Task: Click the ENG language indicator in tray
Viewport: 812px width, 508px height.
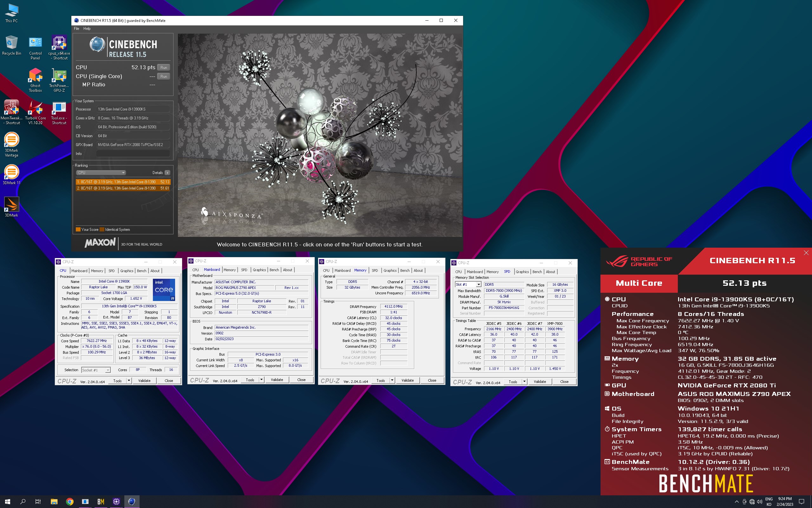Action: tap(769, 499)
